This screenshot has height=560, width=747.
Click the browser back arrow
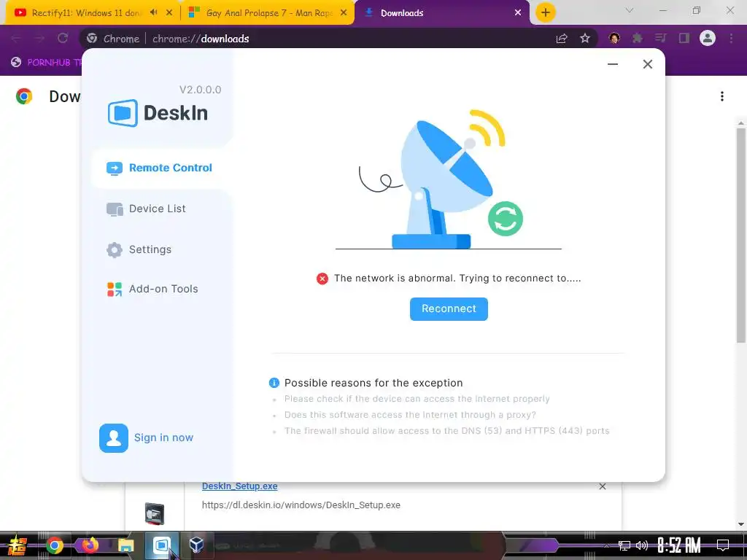click(16, 39)
